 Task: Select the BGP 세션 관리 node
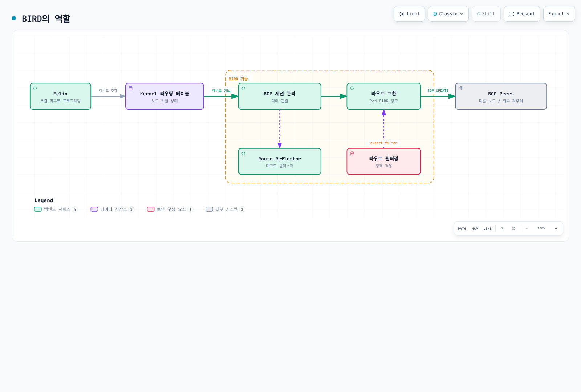(x=280, y=96)
